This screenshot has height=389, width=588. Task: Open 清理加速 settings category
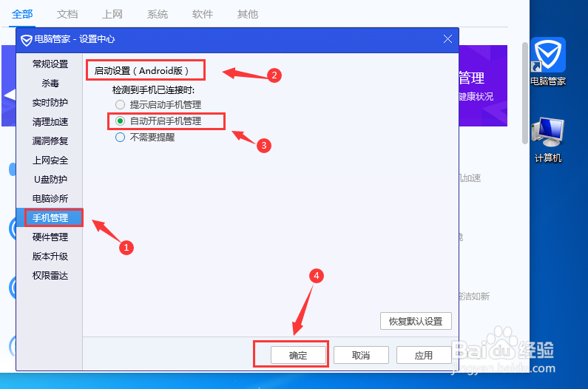(x=50, y=121)
